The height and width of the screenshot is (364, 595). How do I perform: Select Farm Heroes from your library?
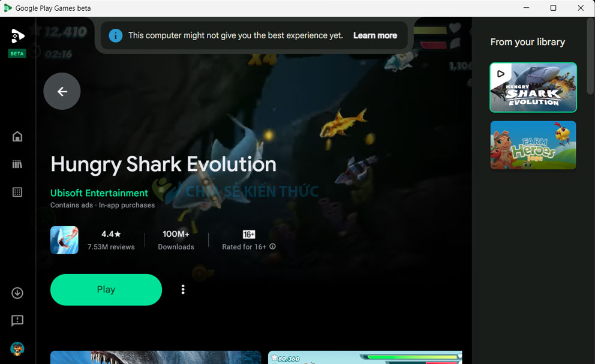[533, 145]
